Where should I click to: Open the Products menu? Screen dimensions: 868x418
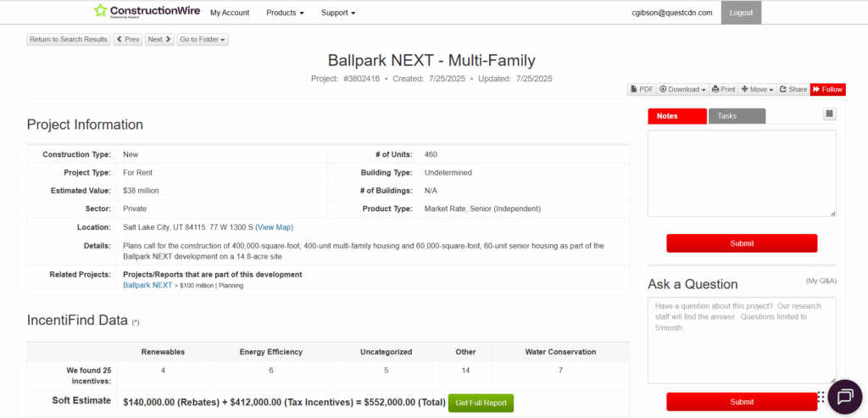pyautogui.click(x=285, y=13)
